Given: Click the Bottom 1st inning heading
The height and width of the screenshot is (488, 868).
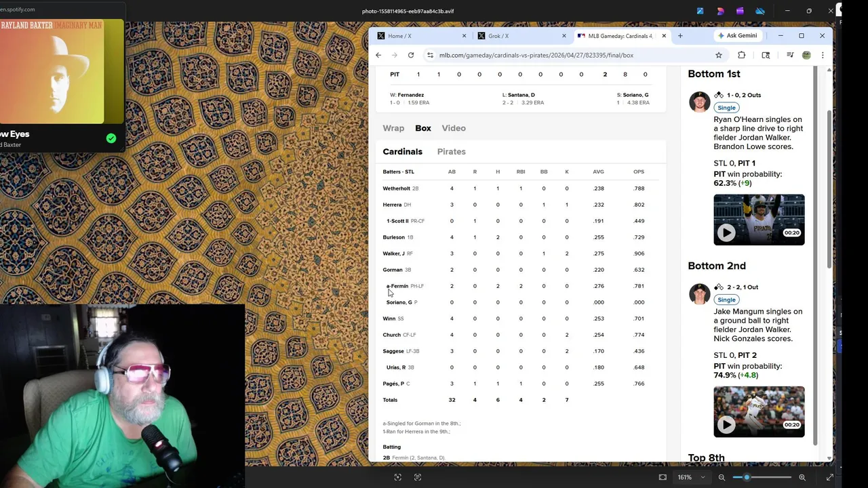Looking at the screenshot, I should click(714, 74).
